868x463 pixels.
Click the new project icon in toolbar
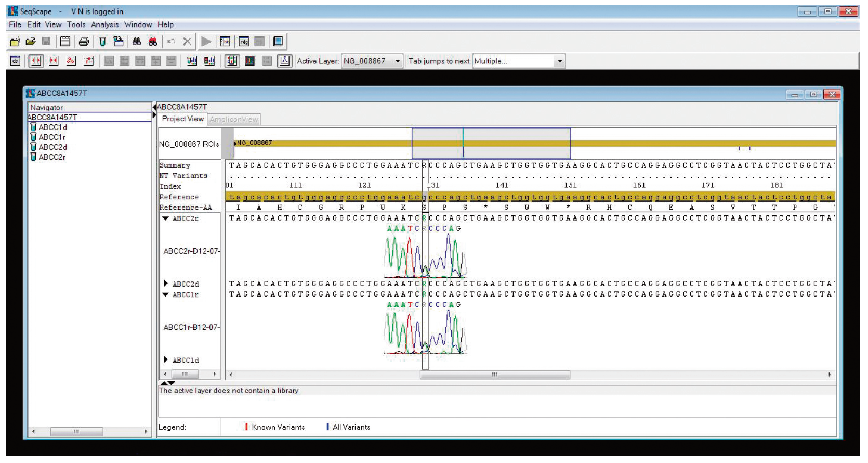pyautogui.click(x=15, y=42)
